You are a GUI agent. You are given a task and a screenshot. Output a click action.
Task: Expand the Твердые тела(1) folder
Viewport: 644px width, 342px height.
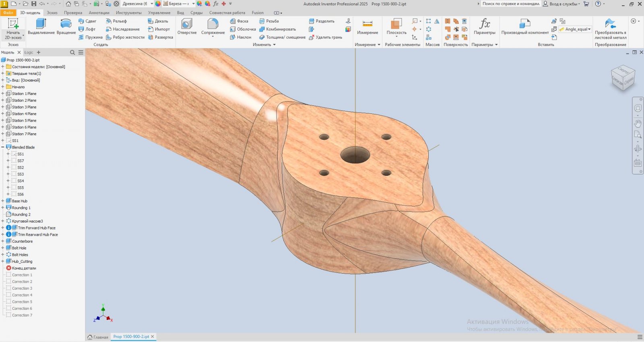3,73
